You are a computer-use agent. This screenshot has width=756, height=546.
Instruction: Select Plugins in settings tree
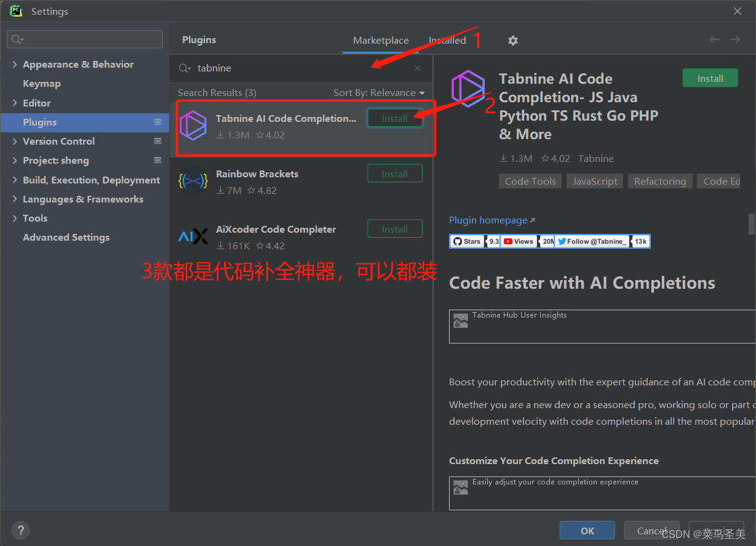pos(85,122)
